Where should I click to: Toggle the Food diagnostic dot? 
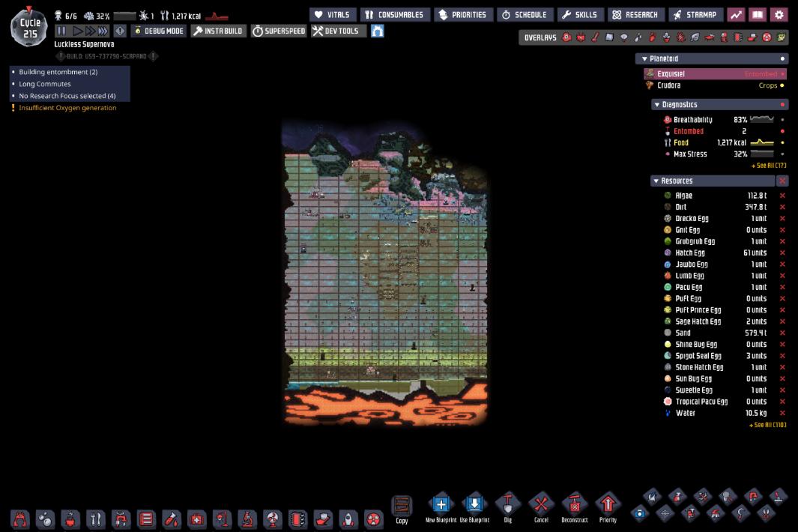pos(782,142)
